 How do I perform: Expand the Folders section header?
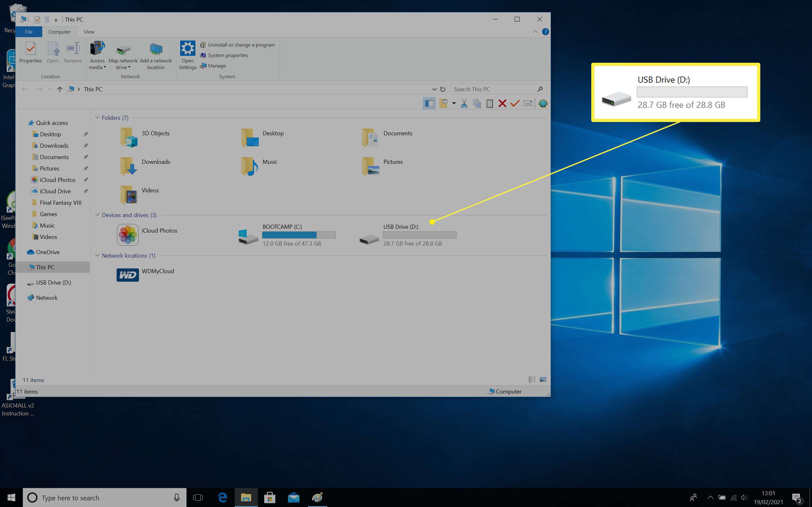coord(98,118)
